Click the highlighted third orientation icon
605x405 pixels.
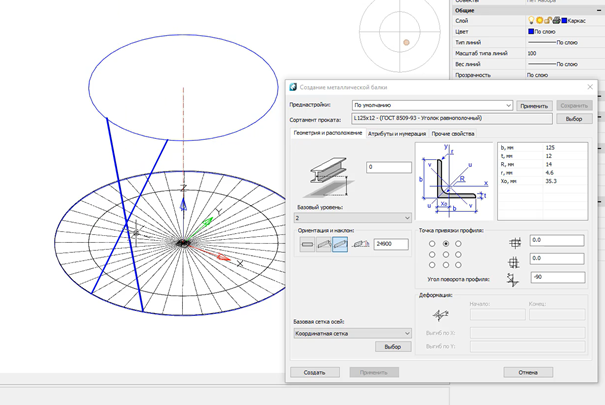pos(340,244)
